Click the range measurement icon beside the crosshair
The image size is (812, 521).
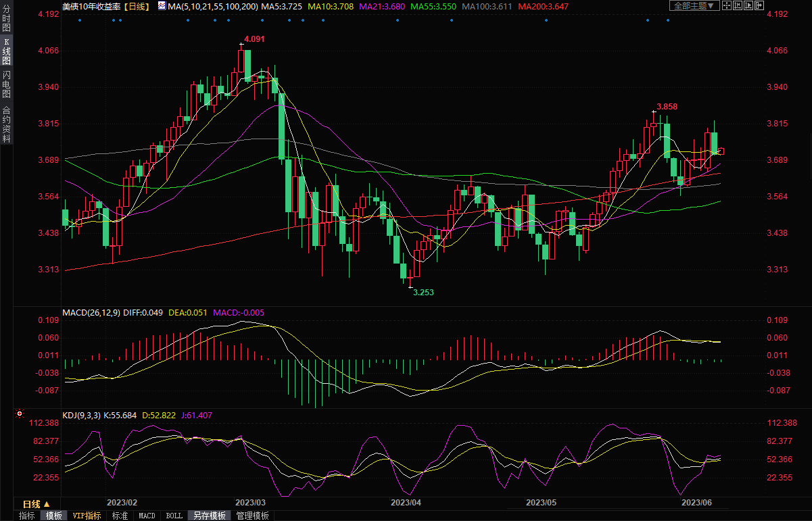[x=736, y=5]
